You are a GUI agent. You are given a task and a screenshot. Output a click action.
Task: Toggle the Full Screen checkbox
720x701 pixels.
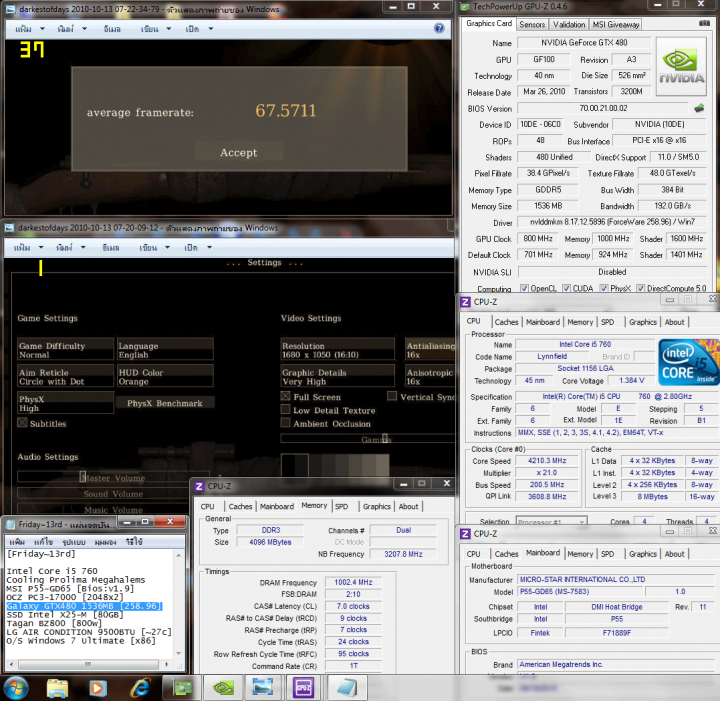pos(286,396)
